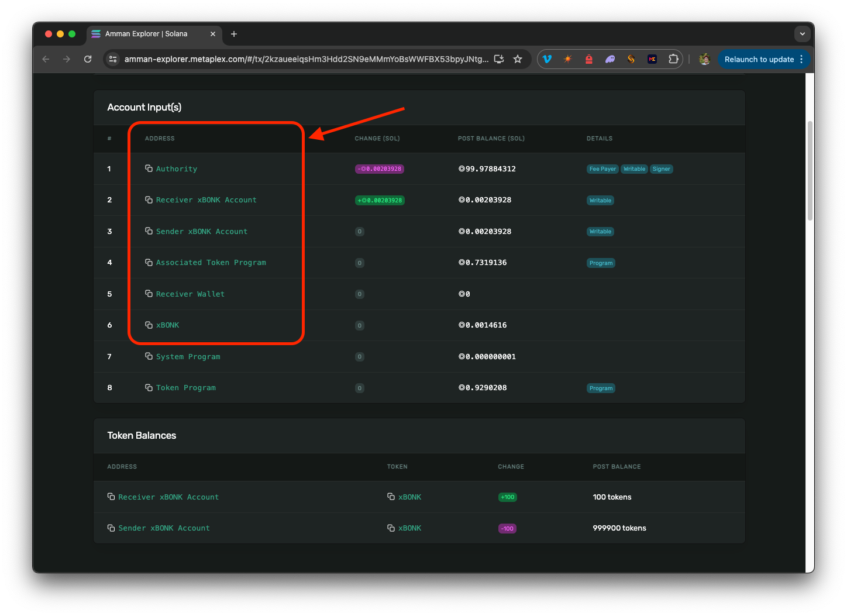Copy the Receiver Wallet address
Screen dimensions: 847x616
pos(149,294)
